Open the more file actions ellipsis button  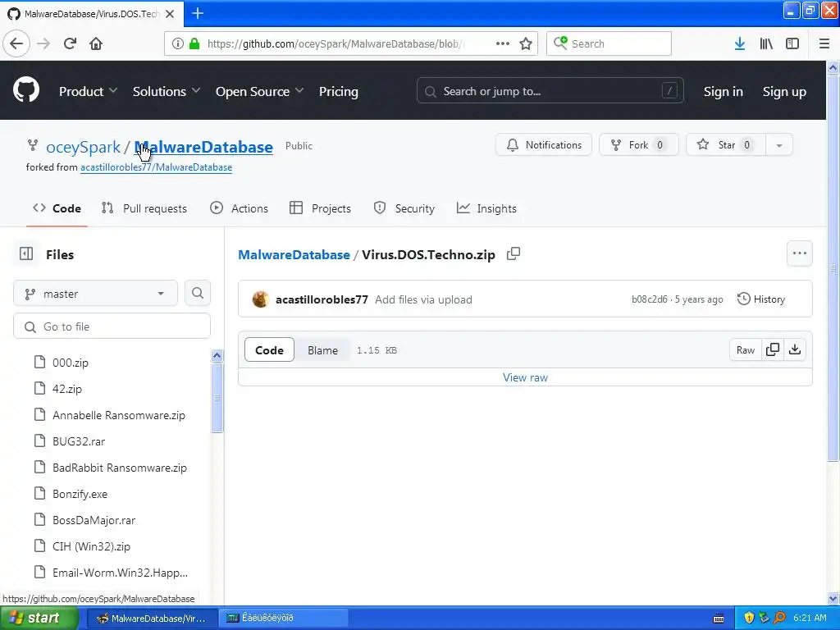(799, 253)
